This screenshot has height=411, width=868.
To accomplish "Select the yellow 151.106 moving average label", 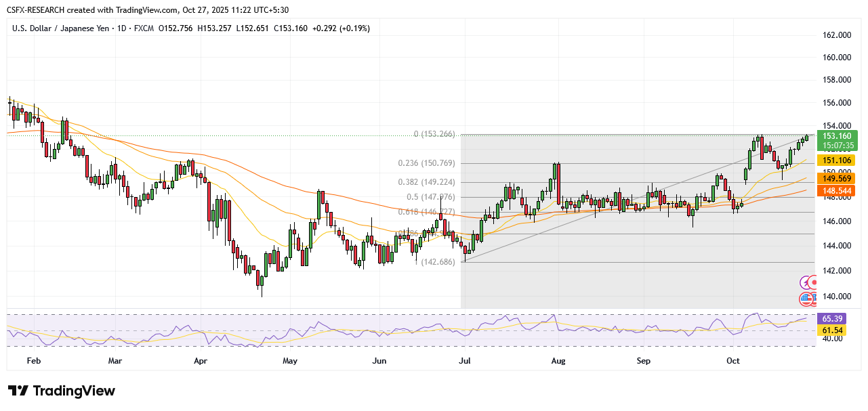I will [838, 160].
